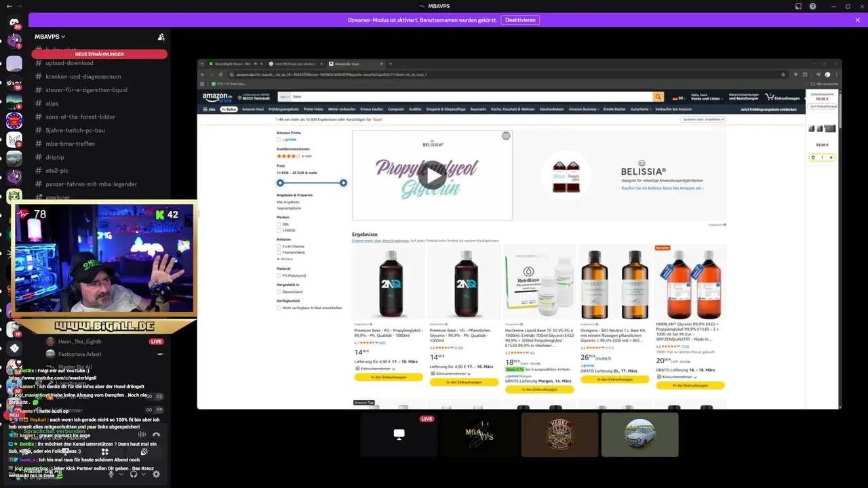Open Sortieren nach Empfohlen dropdown
The image size is (868, 488).
point(703,119)
